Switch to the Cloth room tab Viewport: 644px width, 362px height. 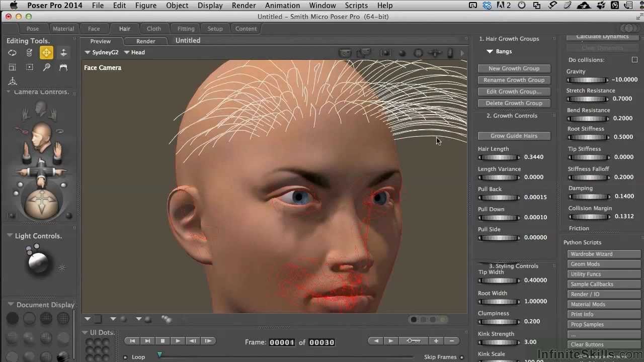(154, 29)
